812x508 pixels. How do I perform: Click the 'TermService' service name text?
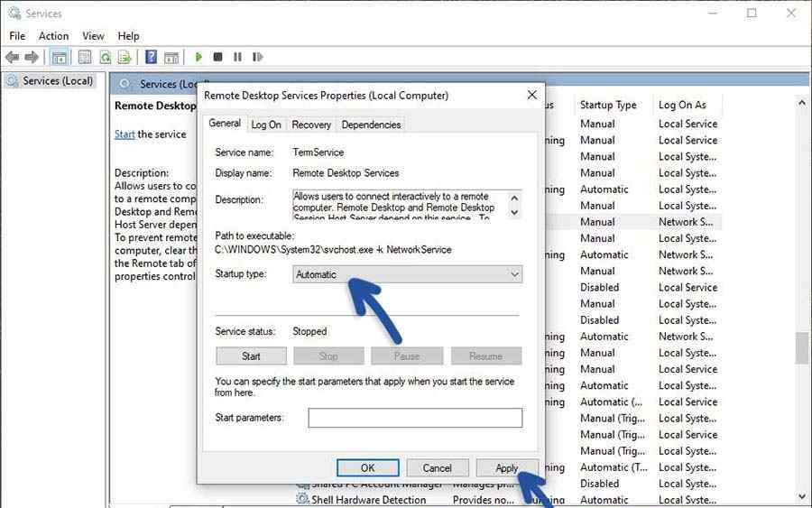[318, 152]
